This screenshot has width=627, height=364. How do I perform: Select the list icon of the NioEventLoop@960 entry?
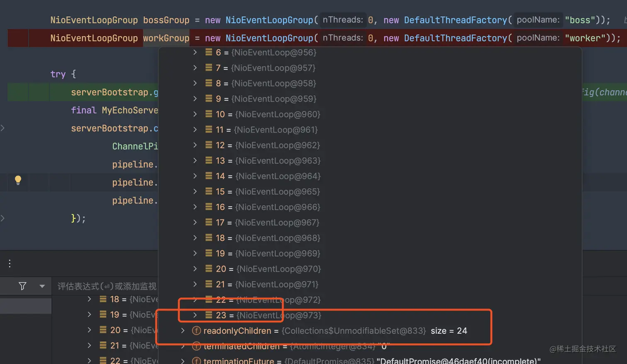click(209, 114)
